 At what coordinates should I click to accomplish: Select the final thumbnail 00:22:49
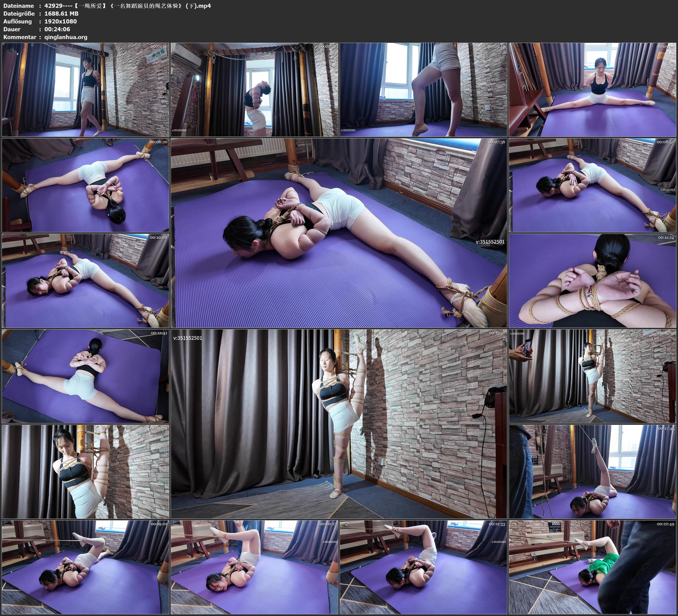coord(592,567)
